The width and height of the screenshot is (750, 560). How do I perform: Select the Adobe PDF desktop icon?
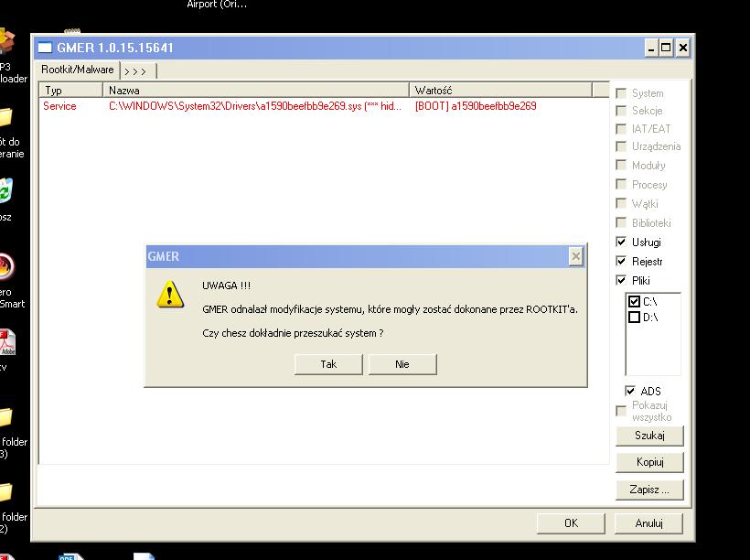coord(6,341)
